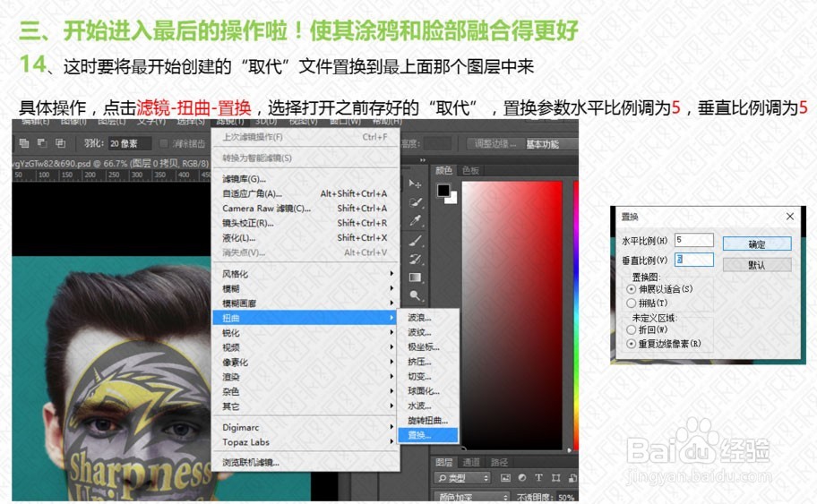This screenshot has height=504, width=817.
Task: Choose 旋转扭曲... in the 扭曲 submenu
Action: click(428, 421)
